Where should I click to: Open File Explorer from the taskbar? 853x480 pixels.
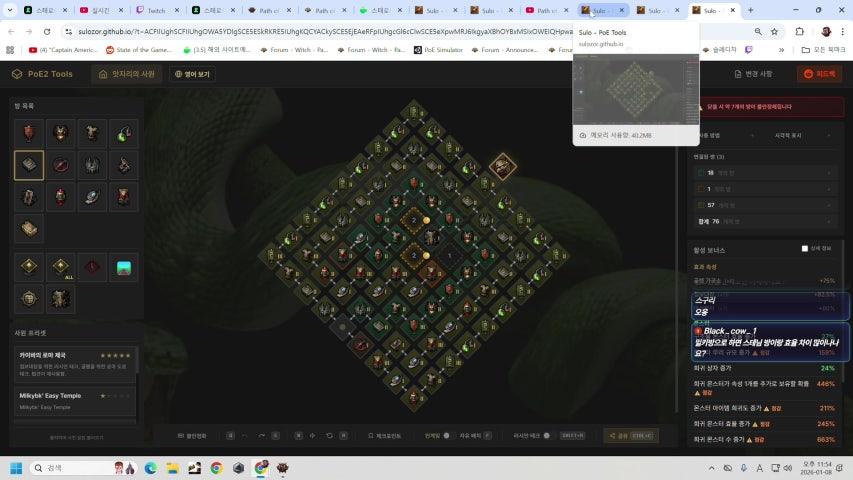(172, 468)
